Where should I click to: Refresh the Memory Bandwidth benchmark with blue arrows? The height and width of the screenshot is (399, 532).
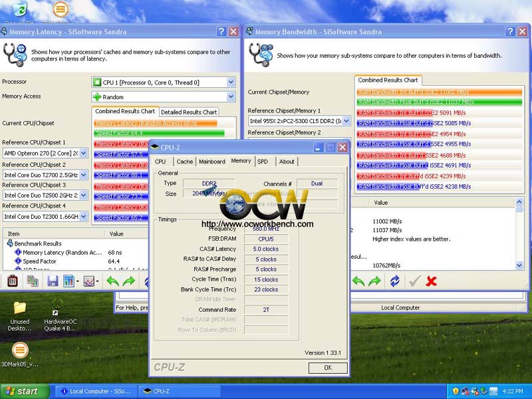(394, 281)
